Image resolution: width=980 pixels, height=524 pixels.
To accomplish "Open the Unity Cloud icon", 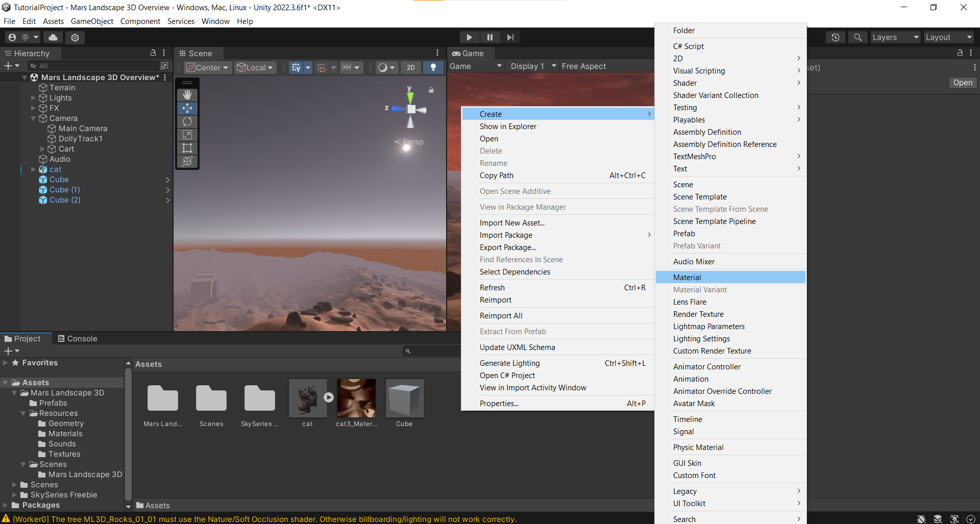I will coord(53,37).
